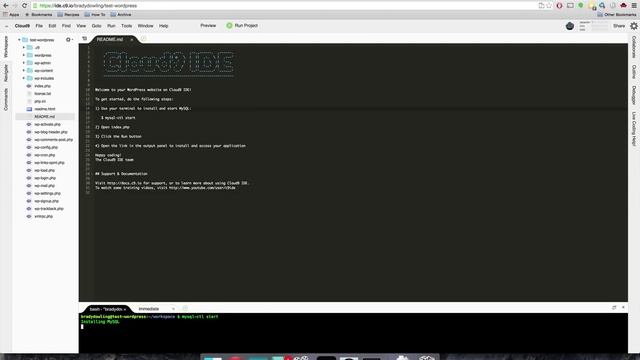This screenshot has height=360, width=640.
Task: Click the cast screen extension icon
Action: pos(570,6)
